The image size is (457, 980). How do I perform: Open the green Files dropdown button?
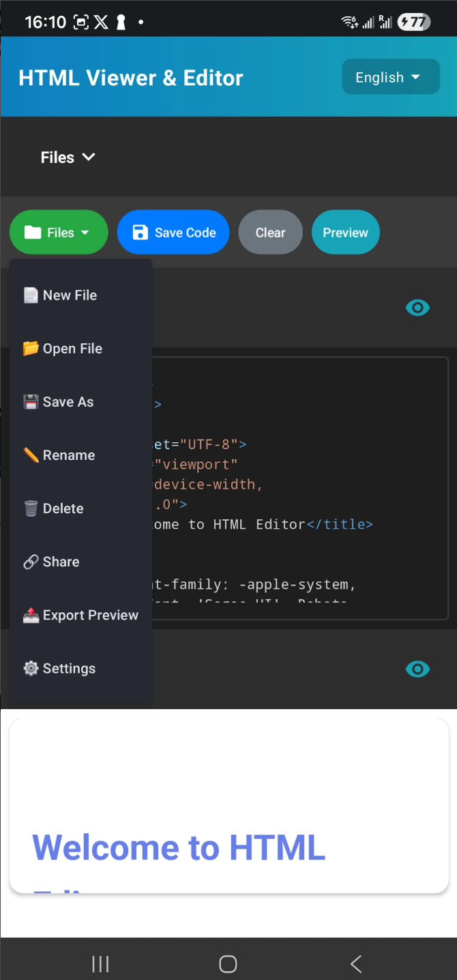click(59, 232)
